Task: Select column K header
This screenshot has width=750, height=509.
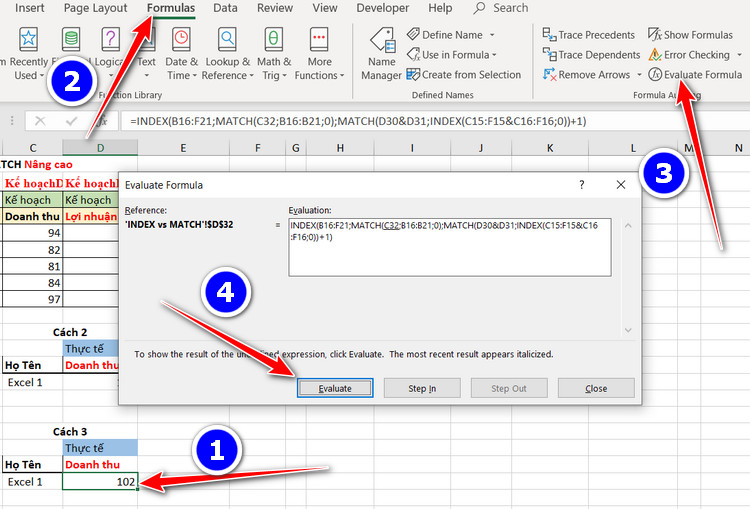Action: (550, 148)
